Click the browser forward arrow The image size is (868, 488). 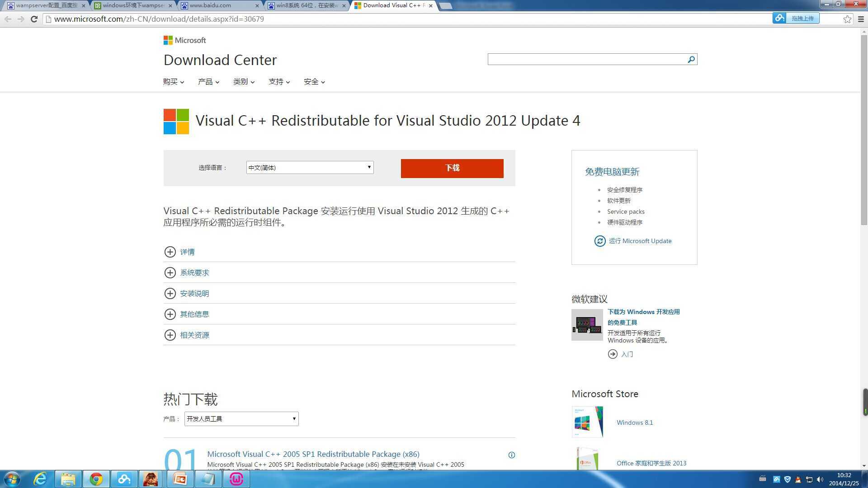coord(21,19)
